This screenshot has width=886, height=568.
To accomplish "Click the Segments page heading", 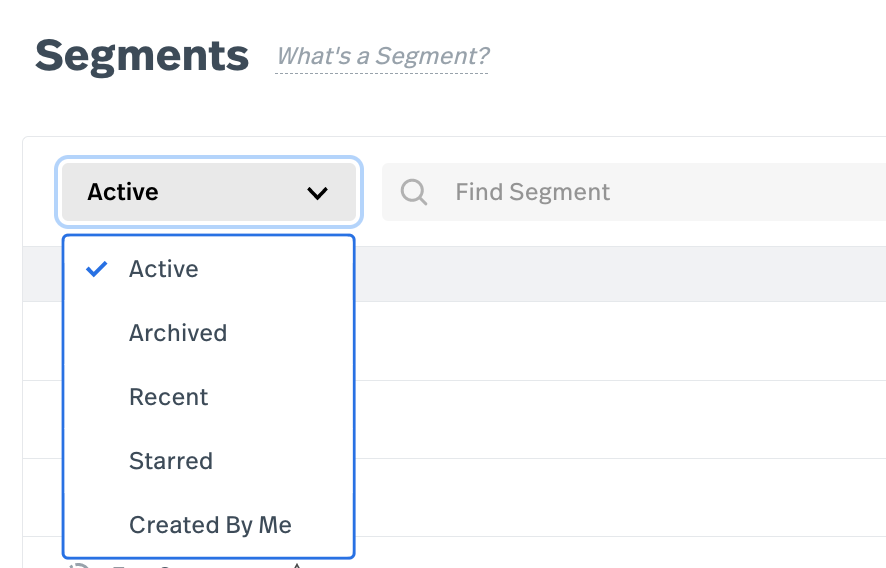I will [141, 55].
